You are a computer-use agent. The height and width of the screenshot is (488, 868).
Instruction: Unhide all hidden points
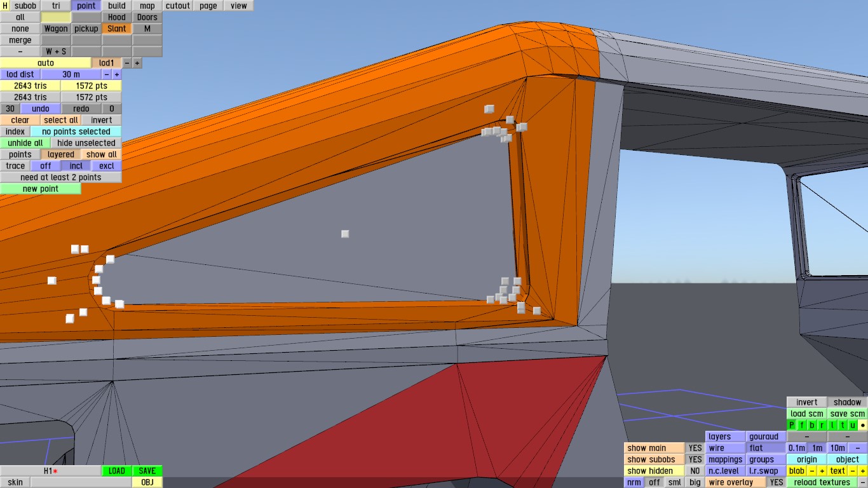[25, 143]
